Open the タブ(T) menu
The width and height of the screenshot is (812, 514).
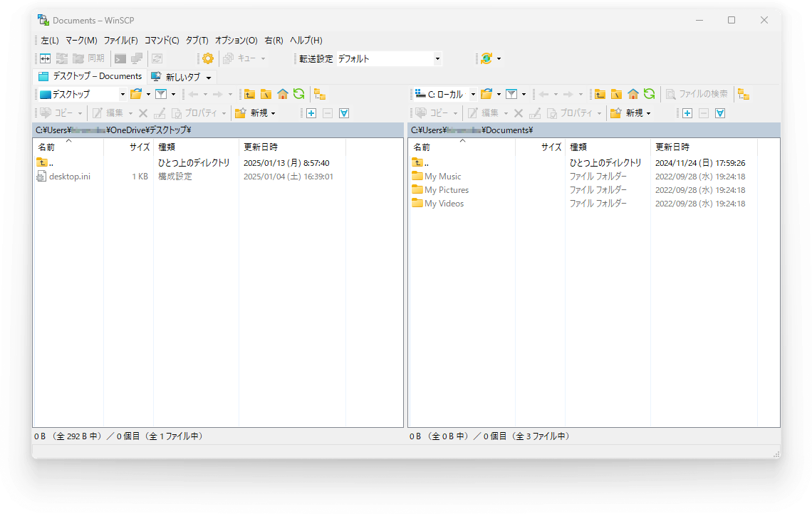pos(197,41)
